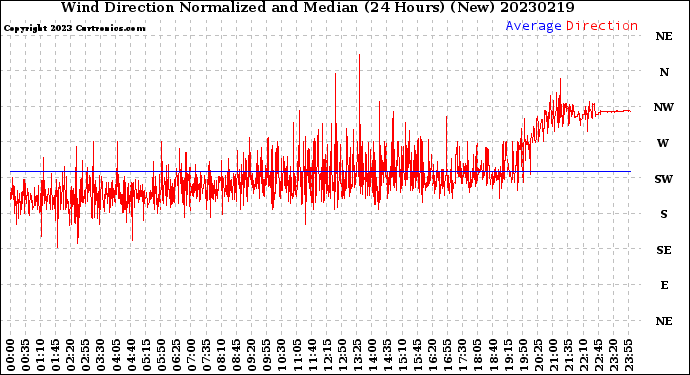Click the '09:20' time axis label
690x375 pixels.
click(252, 355)
